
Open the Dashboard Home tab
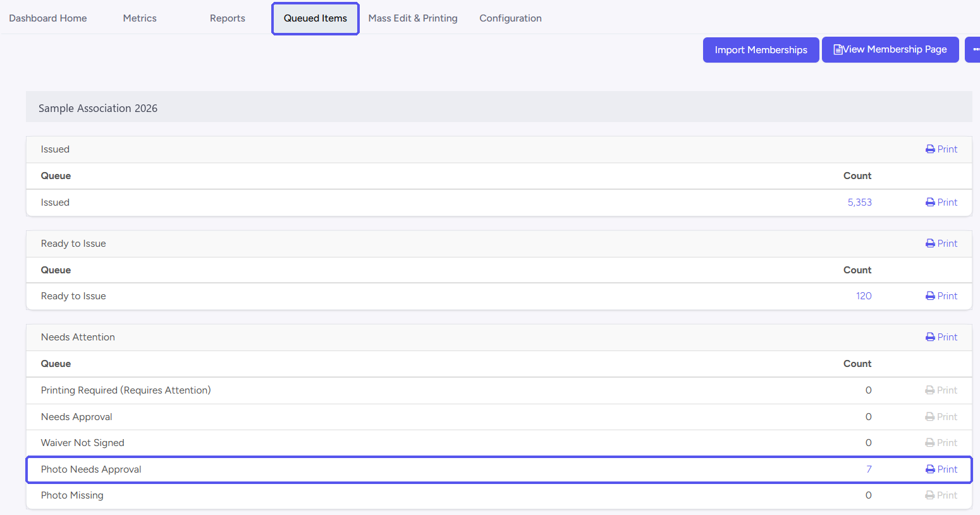tap(48, 18)
